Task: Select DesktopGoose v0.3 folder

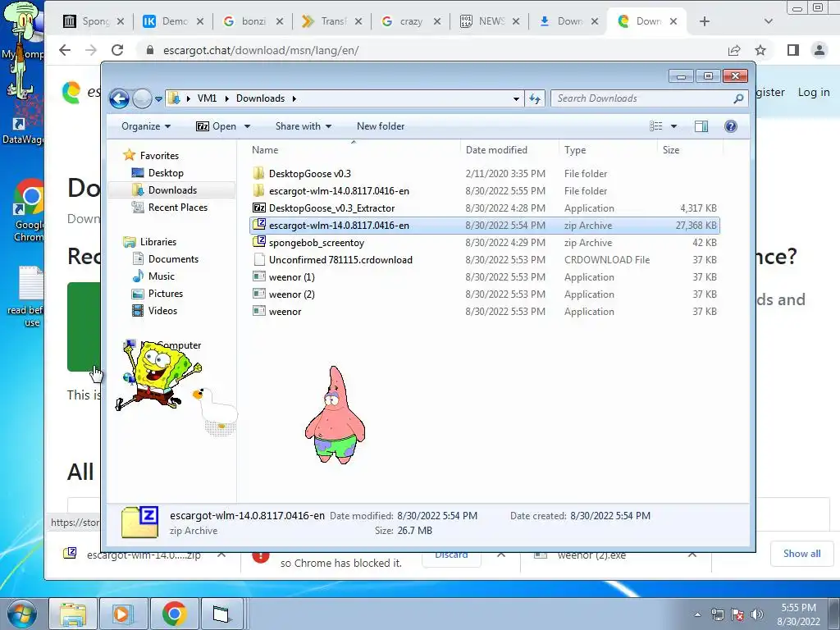Action: [x=485, y=174]
